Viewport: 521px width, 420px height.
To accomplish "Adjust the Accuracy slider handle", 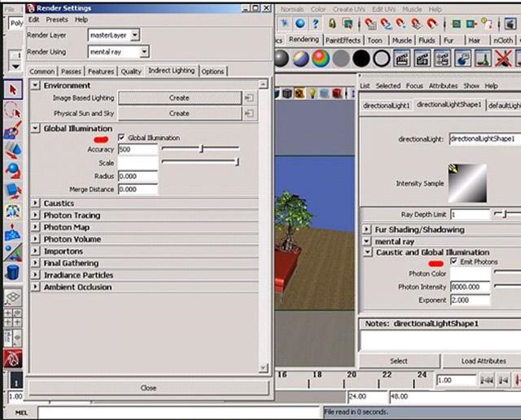I will pyautogui.click(x=201, y=148).
